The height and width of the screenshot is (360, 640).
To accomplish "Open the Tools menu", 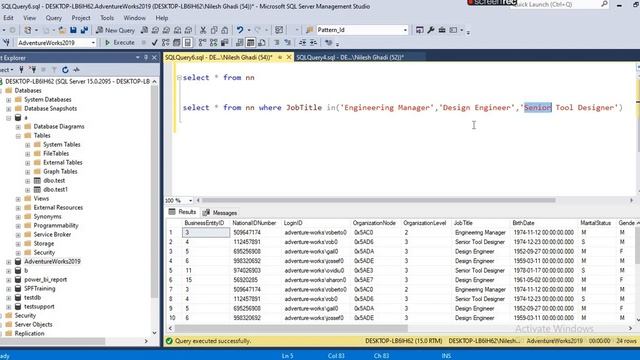I will (x=107, y=18).
